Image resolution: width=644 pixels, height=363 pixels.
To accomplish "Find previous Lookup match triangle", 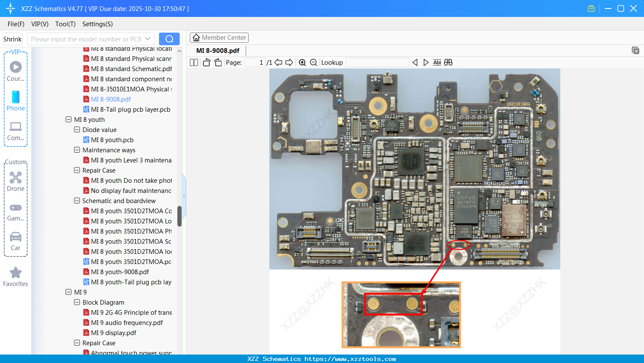I will point(415,62).
